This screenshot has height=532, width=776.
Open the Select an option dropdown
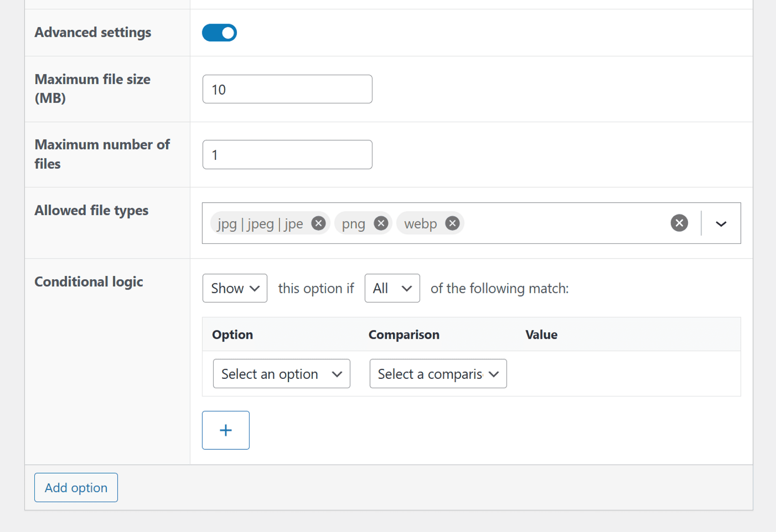[281, 374]
